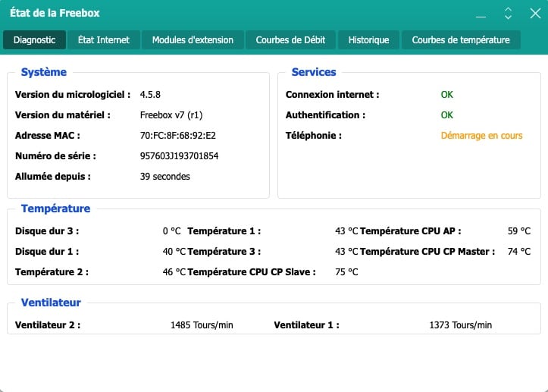
Task: Select the hardware version Freebox v7 (r1)
Action: pyautogui.click(x=171, y=115)
